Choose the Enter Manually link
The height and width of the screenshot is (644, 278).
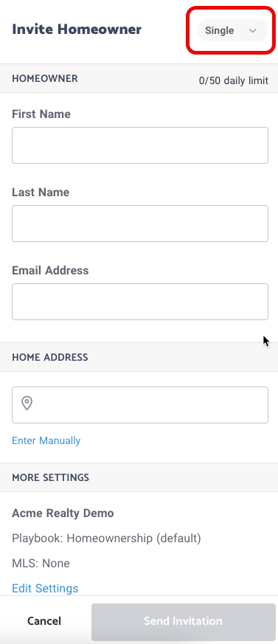click(x=46, y=440)
